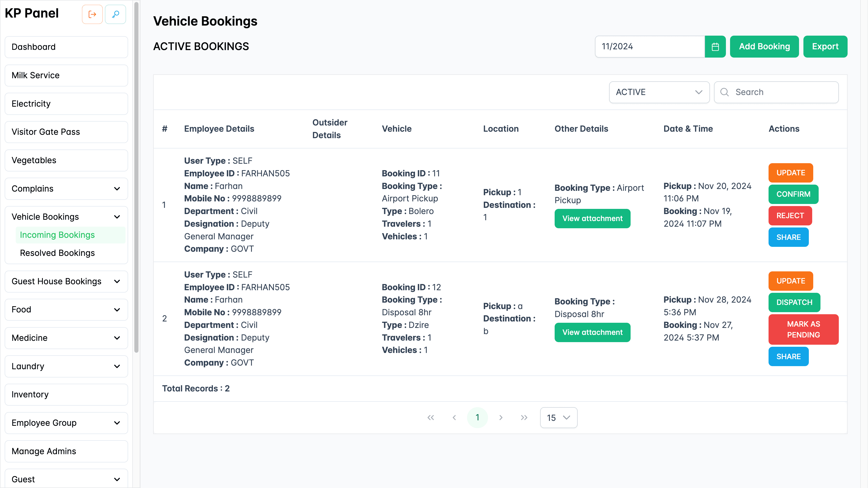Click the Export button

click(x=825, y=46)
